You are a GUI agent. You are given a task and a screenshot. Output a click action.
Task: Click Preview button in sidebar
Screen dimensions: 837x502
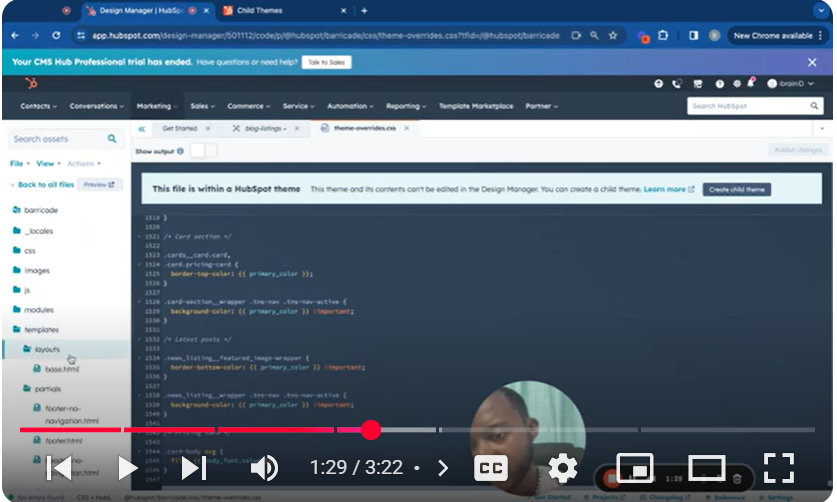tap(99, 185)
